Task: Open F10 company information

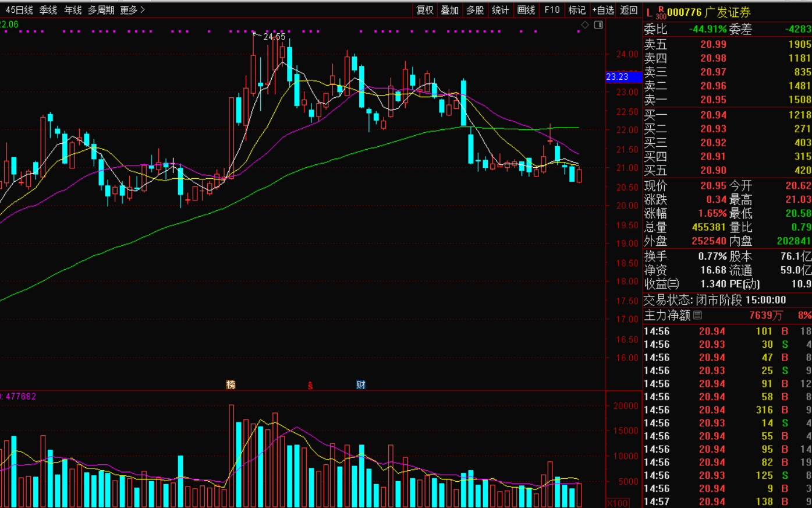Action: pyautogui.click(x=552, y=10)
